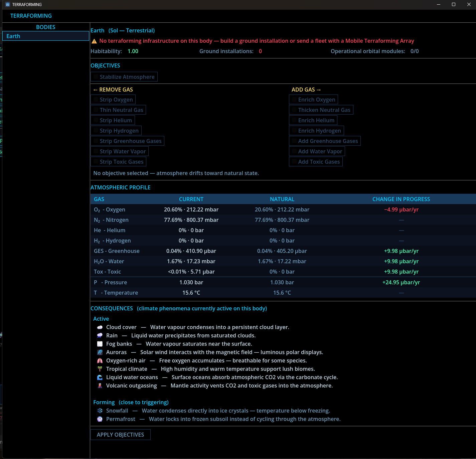Image resolution: width=476 pixels, height=459 pixels.
Task: Enable Add Toxic Gases
Action: tap(316, 162)
